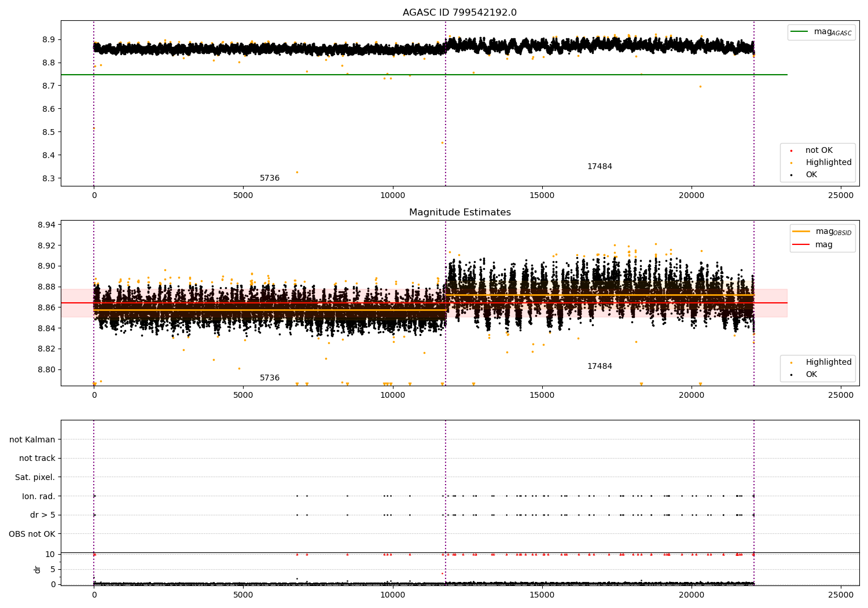Click y-tick '8.7' in top plot
The image size is (868, 608).
pyautogui.click(x=48, y=86)
